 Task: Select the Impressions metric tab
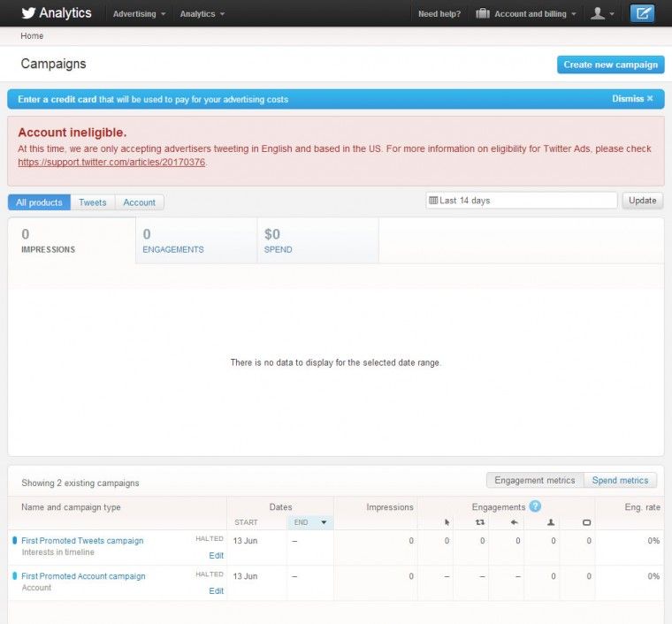(72, 240)
